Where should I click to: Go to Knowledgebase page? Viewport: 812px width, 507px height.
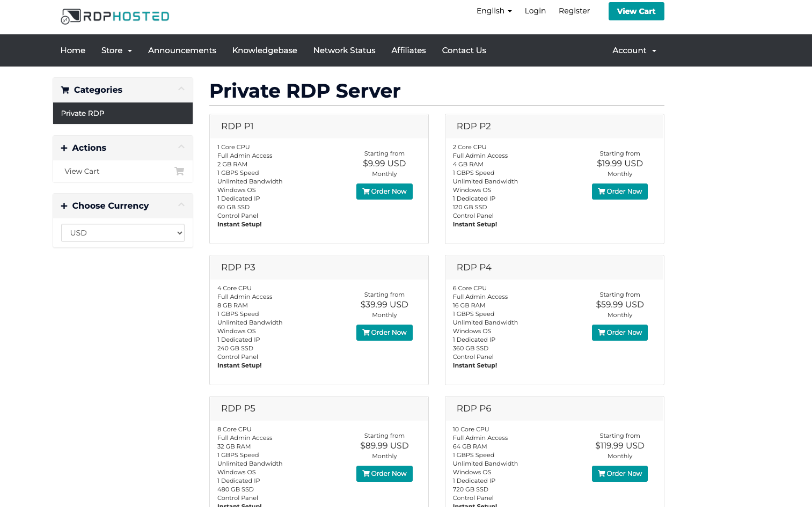click(265, 50)
